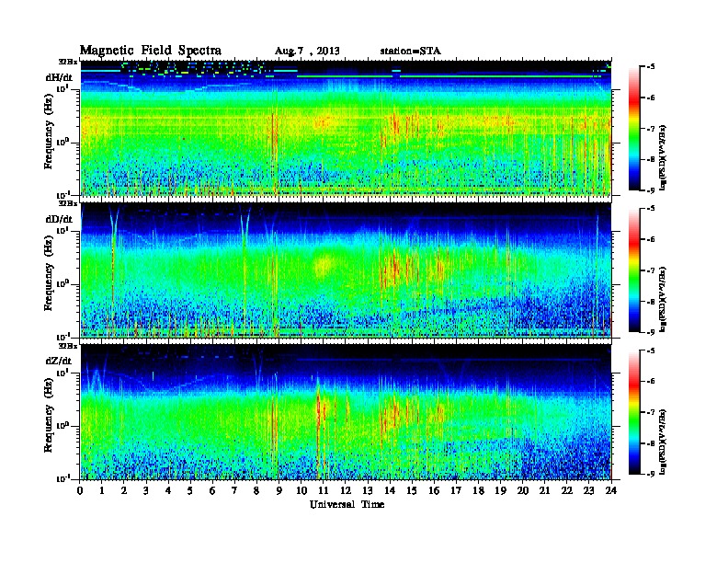
Task: Click hour tick label "3" on the time axis
Action: 146,490
